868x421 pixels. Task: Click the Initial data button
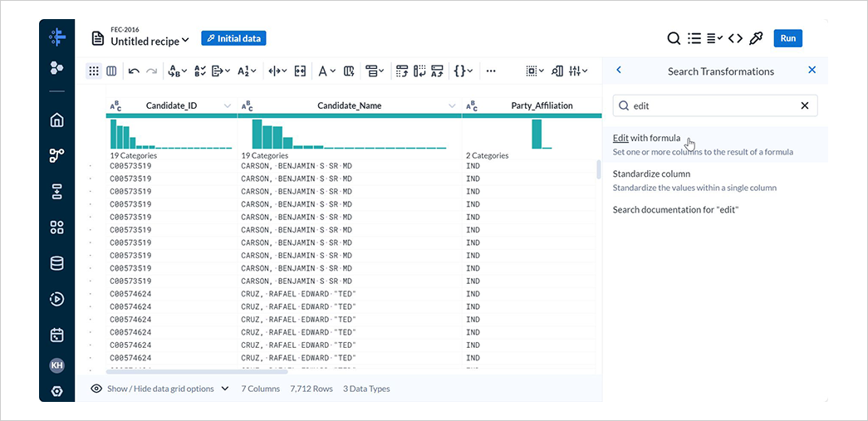pyautogui.click(x=233, y=38)
